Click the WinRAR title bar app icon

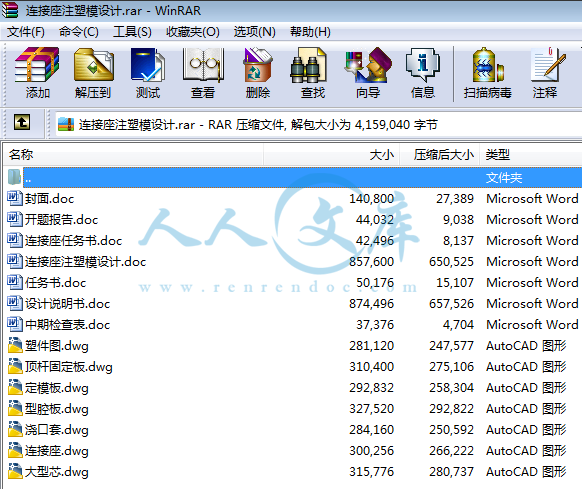[10, 10]
